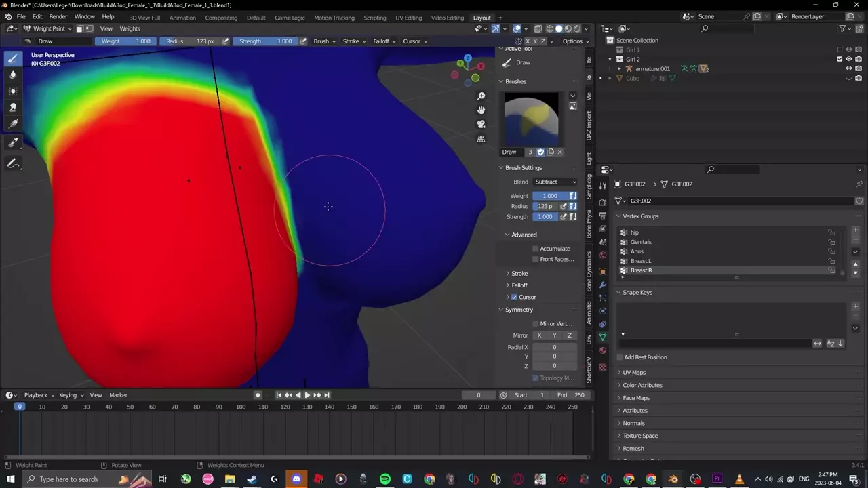The height and width of the screenshot is (488, 868).
Task: Switch to the Scripting workspace tab
Action: click(374, 18)
